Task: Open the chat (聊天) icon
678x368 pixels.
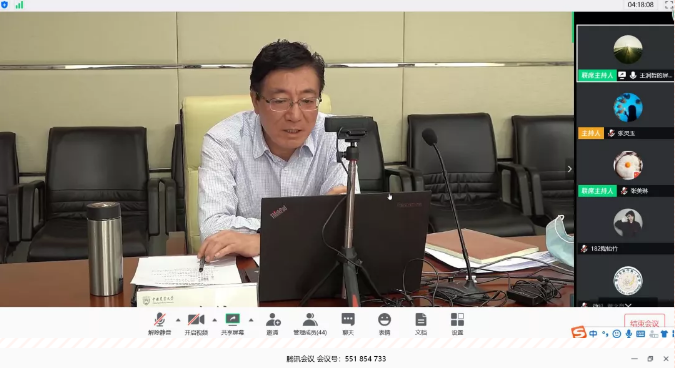Action: tap(348, 324)
